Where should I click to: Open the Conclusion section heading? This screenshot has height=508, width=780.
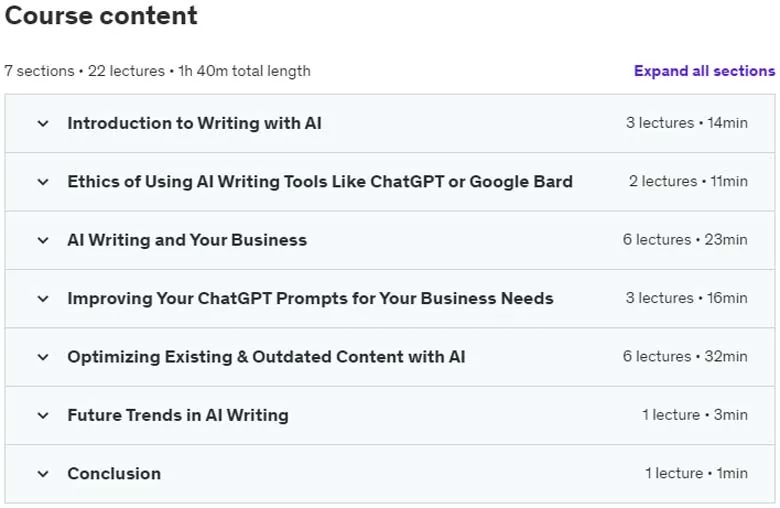(114, 473)
